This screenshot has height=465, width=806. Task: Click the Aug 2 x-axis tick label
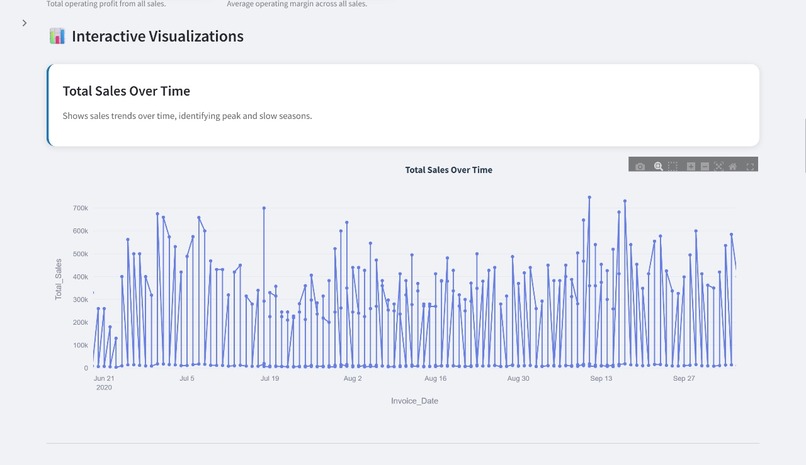click(352, 379)
